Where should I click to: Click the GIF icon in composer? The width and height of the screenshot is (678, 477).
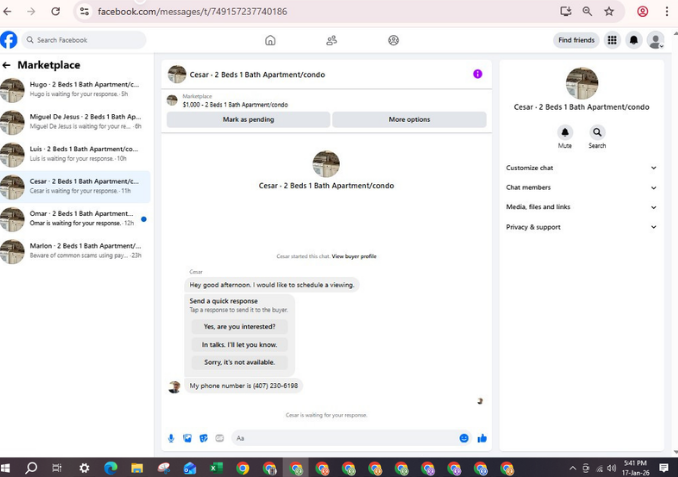pos(220,439)
